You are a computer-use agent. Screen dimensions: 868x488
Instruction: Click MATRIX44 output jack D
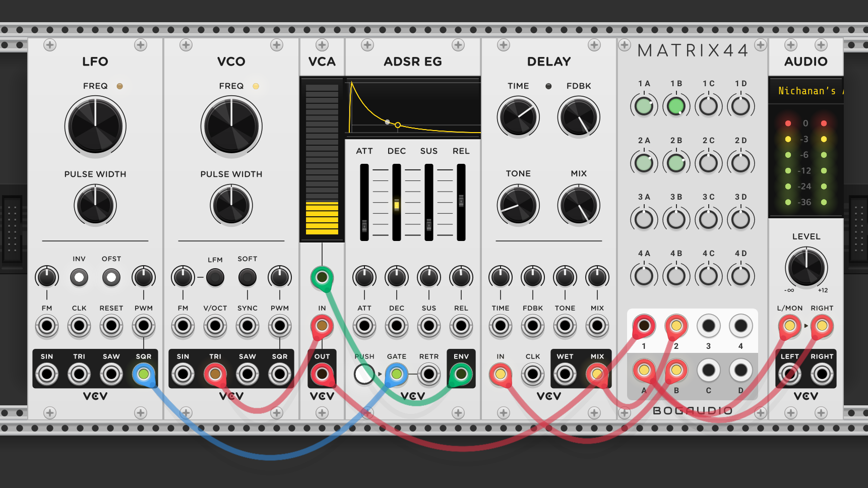(740, 370)
